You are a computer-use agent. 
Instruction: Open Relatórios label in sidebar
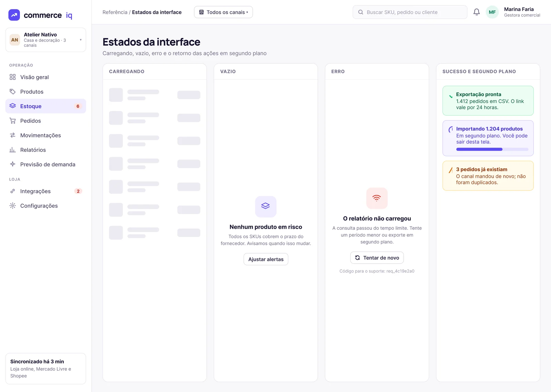tap(33, 150)
